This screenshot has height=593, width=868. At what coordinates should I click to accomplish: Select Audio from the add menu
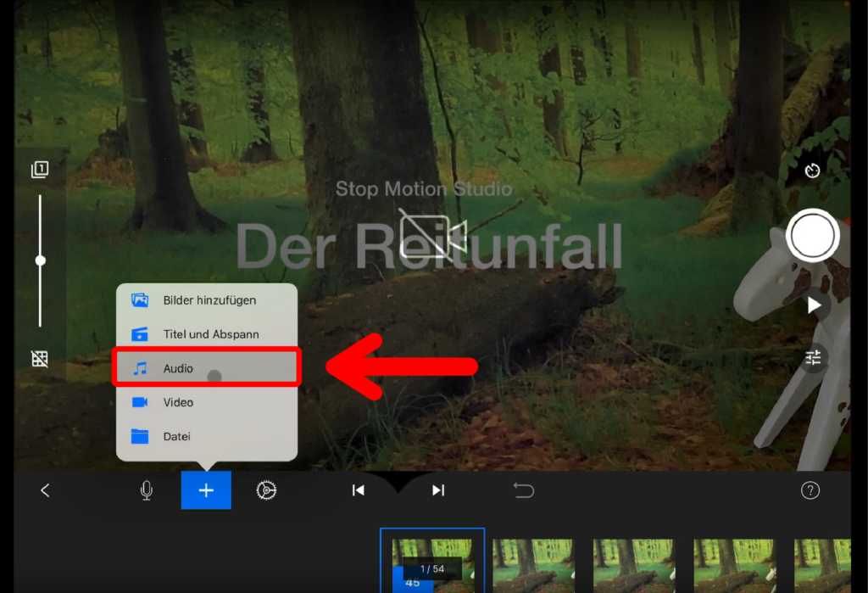(x=206, y=368)
